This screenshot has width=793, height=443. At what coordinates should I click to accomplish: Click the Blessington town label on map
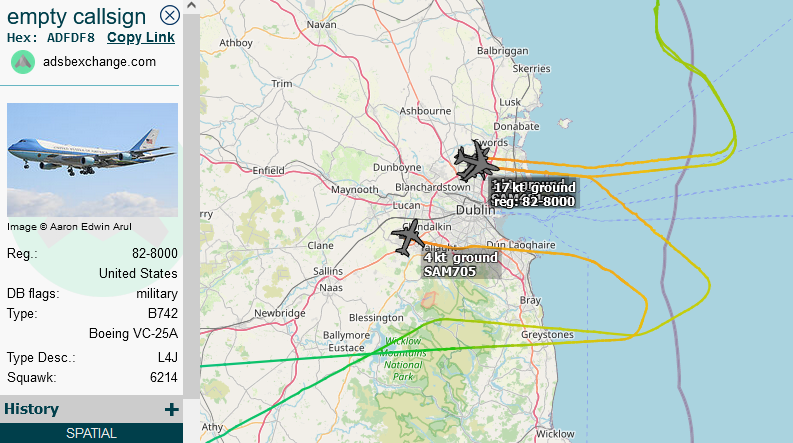click(376, 318)
